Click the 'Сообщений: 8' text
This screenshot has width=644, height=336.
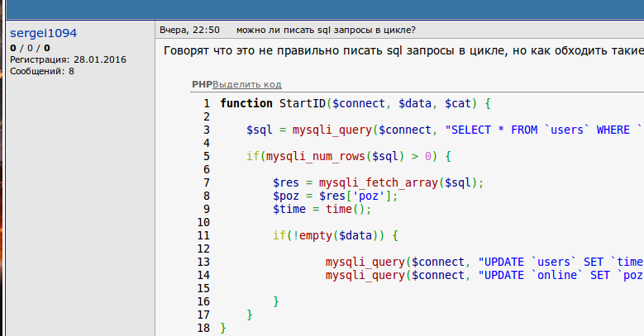click(42, 71)
